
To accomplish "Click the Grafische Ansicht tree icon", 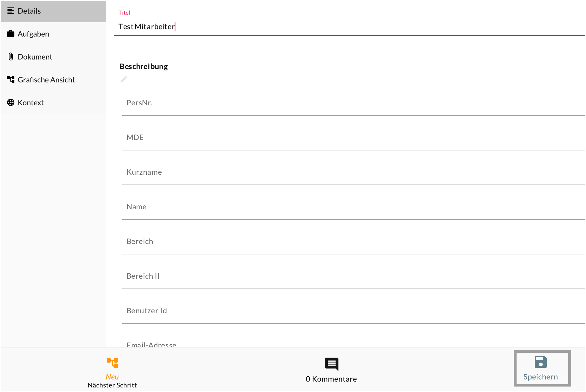I will (10, 79).
